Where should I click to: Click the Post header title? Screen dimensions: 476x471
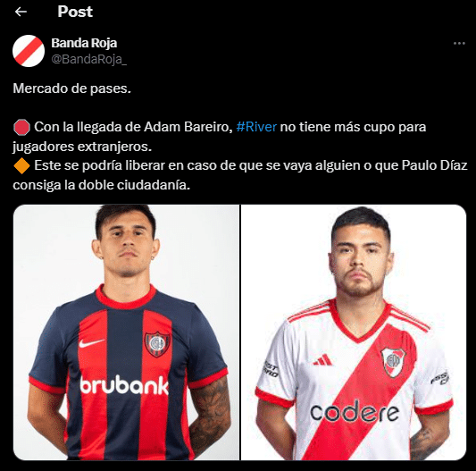coord(75,12)
